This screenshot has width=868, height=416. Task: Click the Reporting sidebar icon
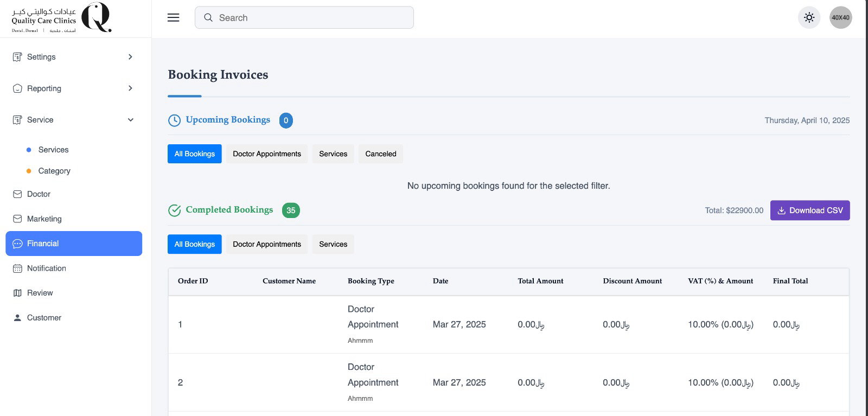[17, 88]
